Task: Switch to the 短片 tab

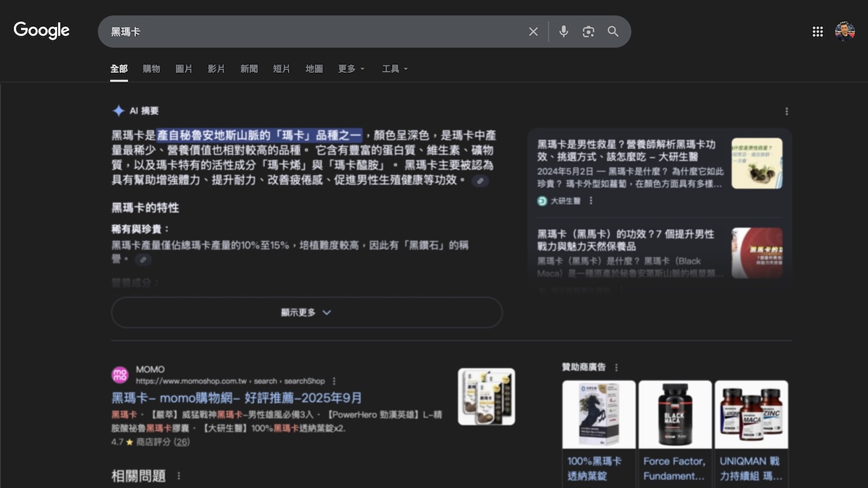Action: coord(281,69)
